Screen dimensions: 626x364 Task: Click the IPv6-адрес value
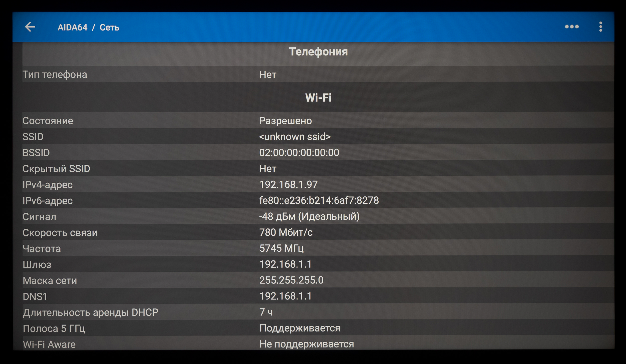click(x=319, y=200)
